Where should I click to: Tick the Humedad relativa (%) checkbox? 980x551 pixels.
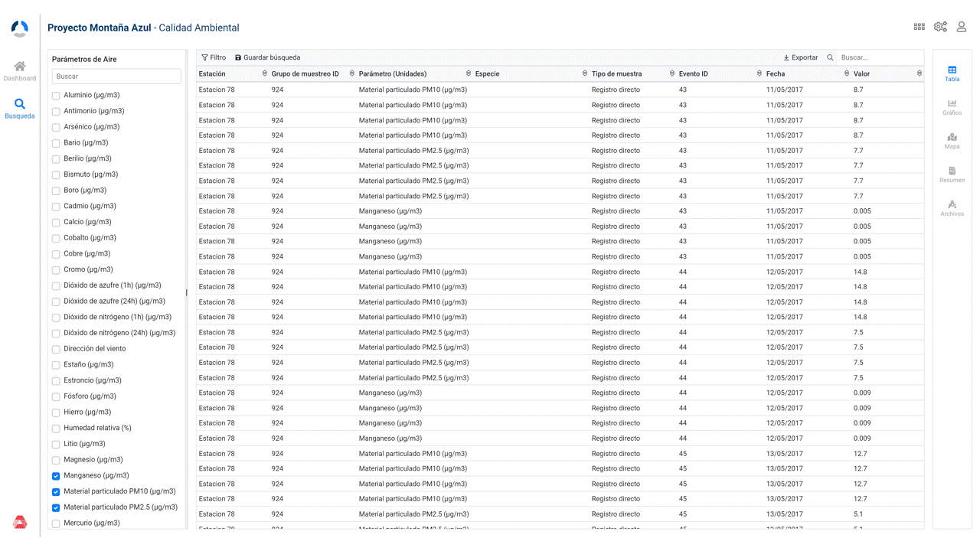[x=56, y=429]
